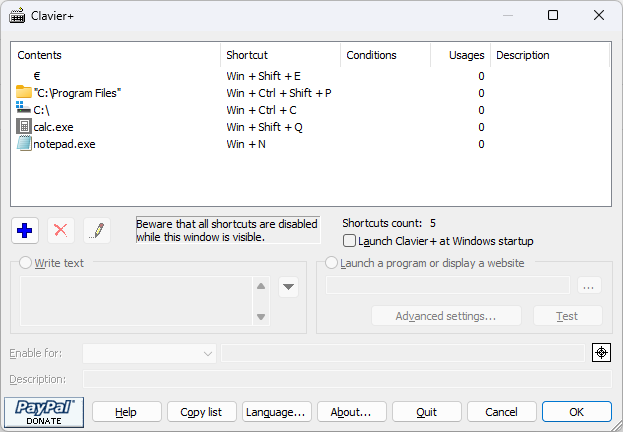Click the ellipsis browse program button
The height and width of the screenshot is (432, 623).
pos(589,286)
